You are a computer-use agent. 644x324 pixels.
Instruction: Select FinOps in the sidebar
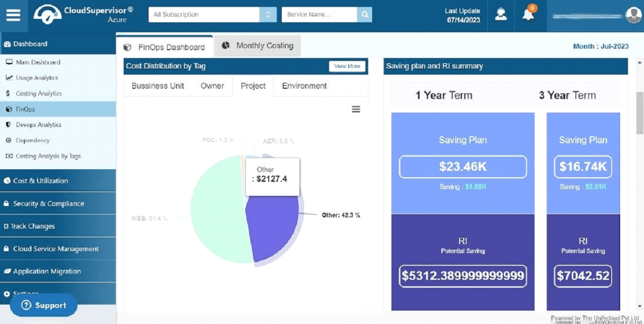coord(58,109)
